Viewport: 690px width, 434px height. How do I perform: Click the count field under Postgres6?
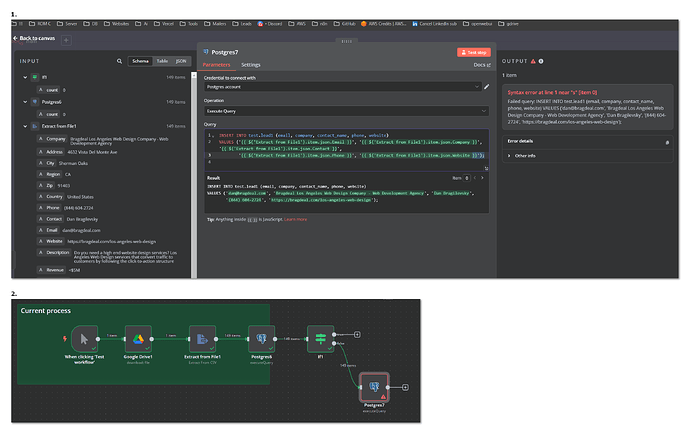coord(48,114)
